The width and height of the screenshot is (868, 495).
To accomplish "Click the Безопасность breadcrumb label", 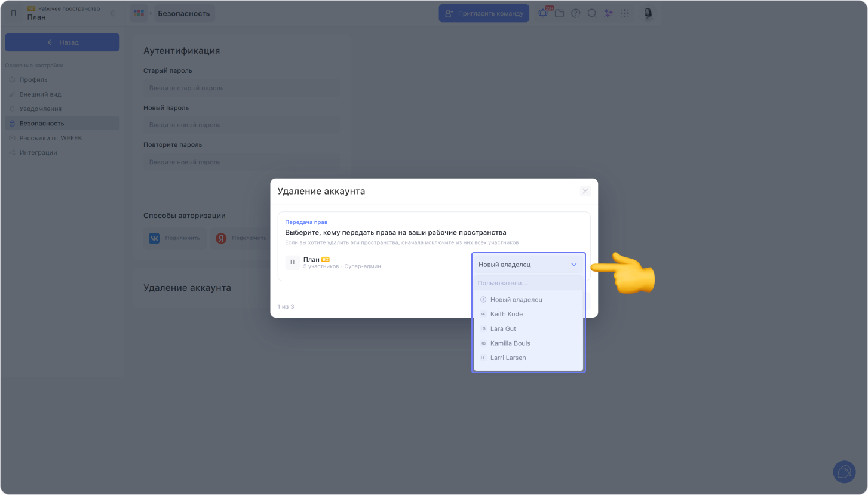I will [184, 13].
